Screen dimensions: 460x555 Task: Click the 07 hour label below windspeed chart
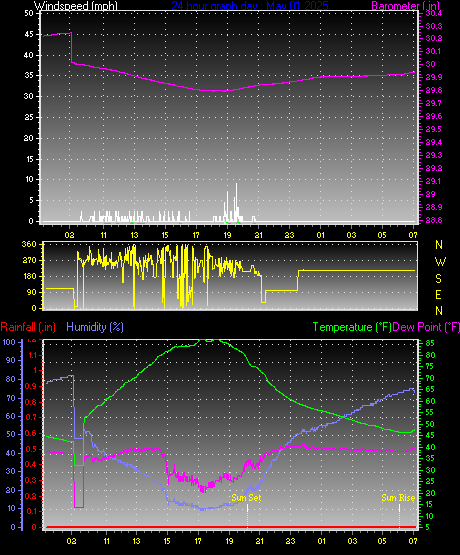click(x=413, y=235)
